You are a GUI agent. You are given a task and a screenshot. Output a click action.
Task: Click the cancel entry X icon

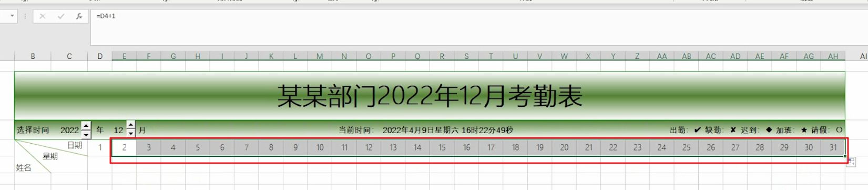tap(42, 16)
